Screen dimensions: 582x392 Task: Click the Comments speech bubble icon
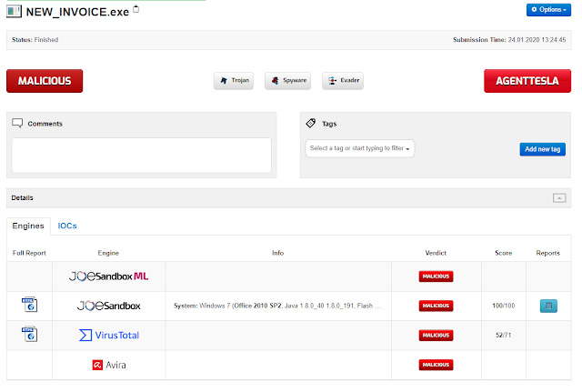tap(17, 123)
